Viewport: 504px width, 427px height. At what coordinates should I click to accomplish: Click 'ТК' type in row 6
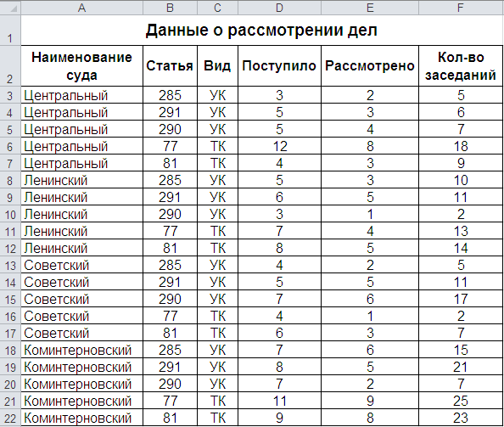point(217,146)
